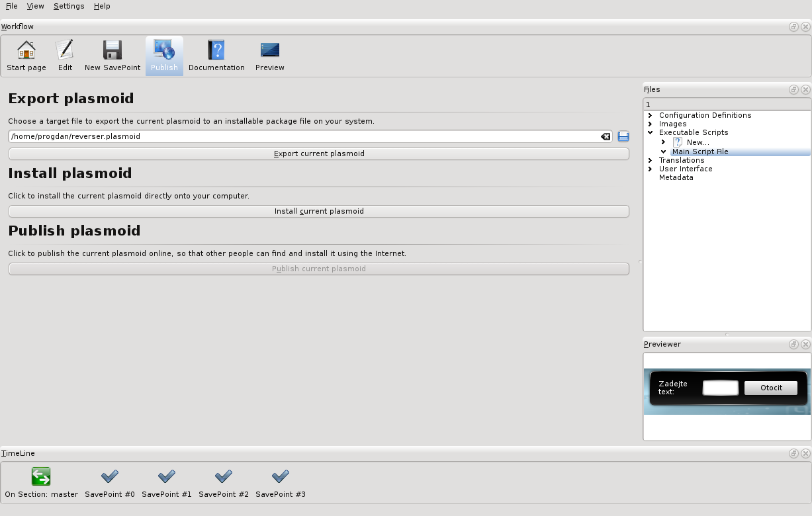The width and height of the screenshot is (812, 516).
Task: Select SavePoint #1 in timeline
Action: coord(167,483)
